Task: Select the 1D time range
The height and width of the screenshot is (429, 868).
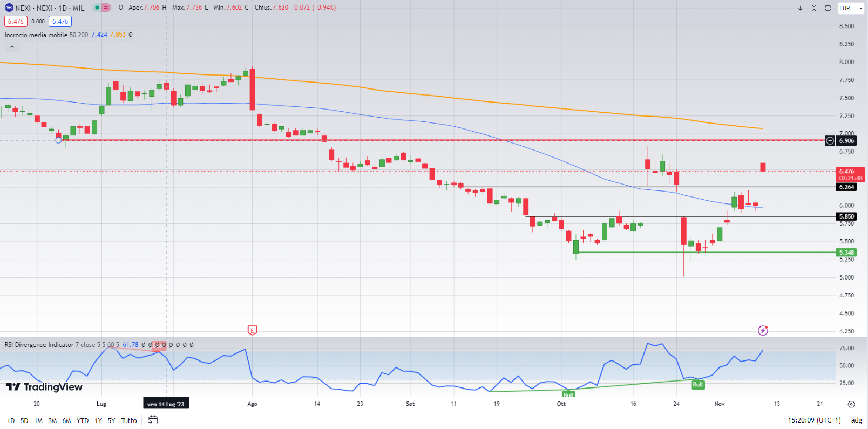Action: coord(11,420)
